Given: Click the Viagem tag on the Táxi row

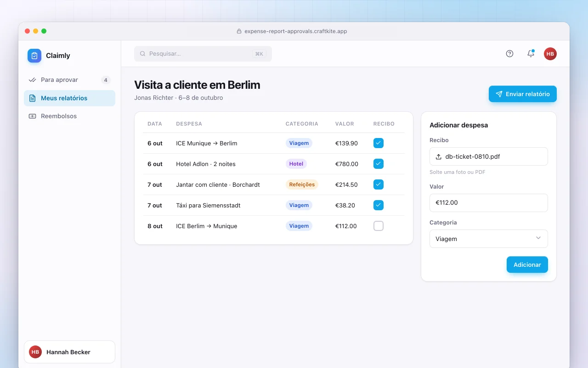Looking at the screenshot, I should point(299,205).
